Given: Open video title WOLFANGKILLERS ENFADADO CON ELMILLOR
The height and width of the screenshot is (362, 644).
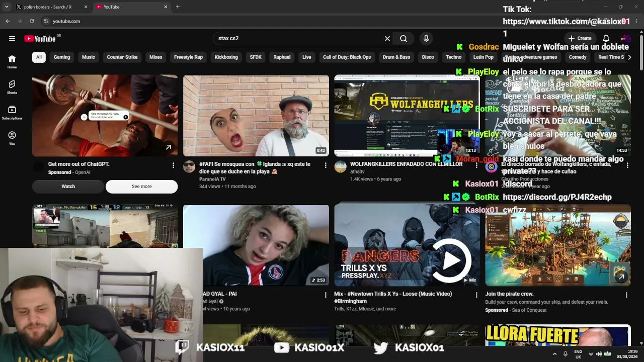Looking at the screenshot, I should (x=406, y=164).
